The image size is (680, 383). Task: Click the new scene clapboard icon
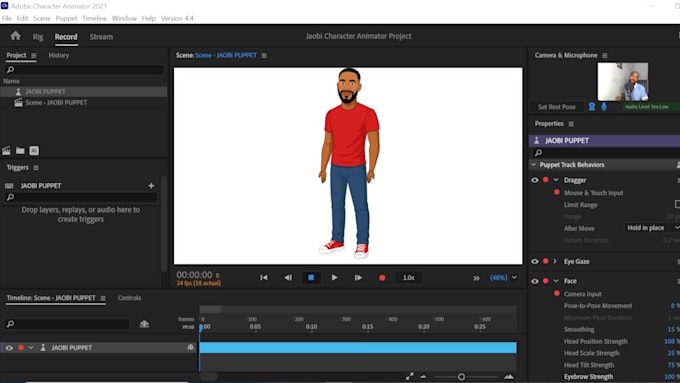click(7, 151)
